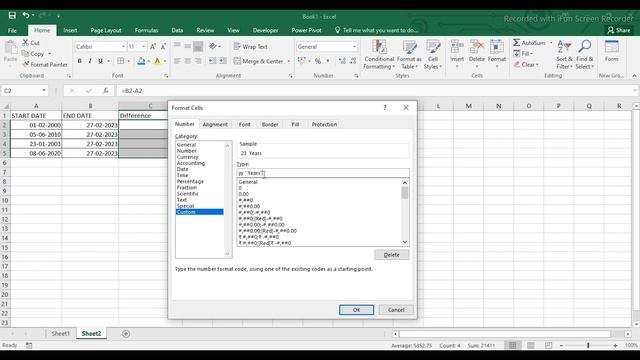Select the Date category
This screenshot has height=360, width=640.
tap(182, 169)
